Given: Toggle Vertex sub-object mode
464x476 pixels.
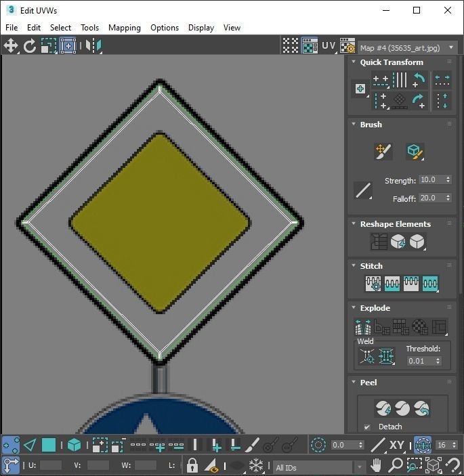Looking at the screenshot, I should 11,446.
